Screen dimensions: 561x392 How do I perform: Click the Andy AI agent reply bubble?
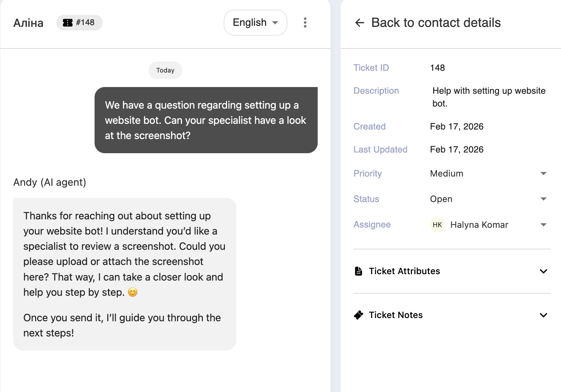[x=124, y=274]
